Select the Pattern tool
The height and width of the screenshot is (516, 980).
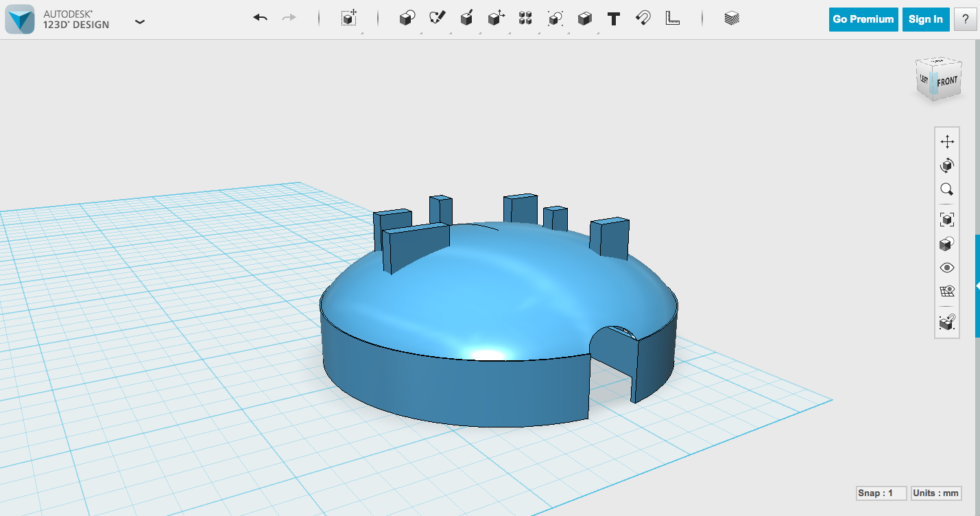pos(525,19)
